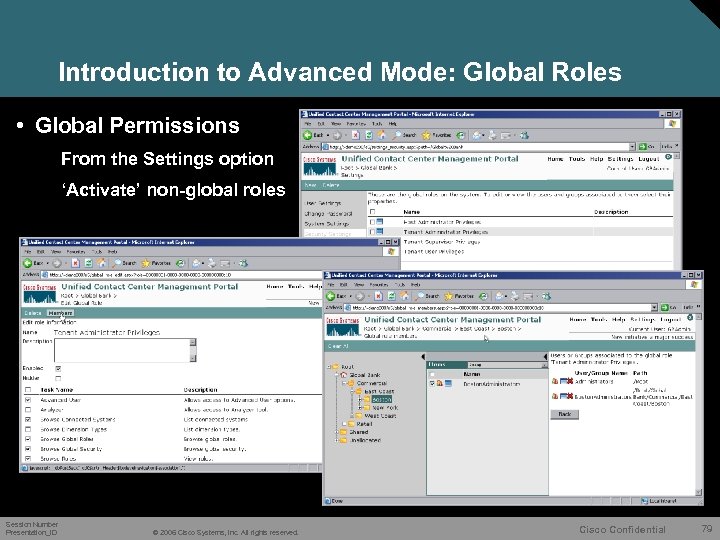Click the Home icon in the Global role members window

(404, 296)
